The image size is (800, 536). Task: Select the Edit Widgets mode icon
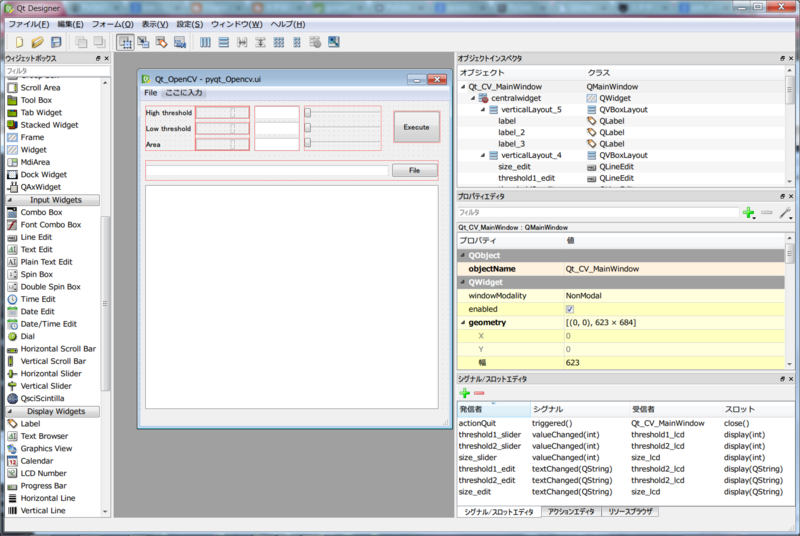[x=125, y=42]
